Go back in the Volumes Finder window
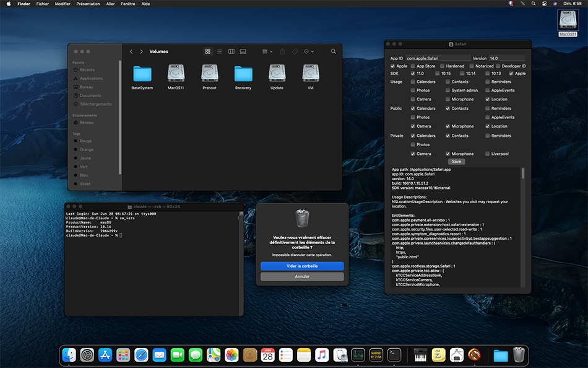Screen dimensions: 588x368 pos(131,51)
